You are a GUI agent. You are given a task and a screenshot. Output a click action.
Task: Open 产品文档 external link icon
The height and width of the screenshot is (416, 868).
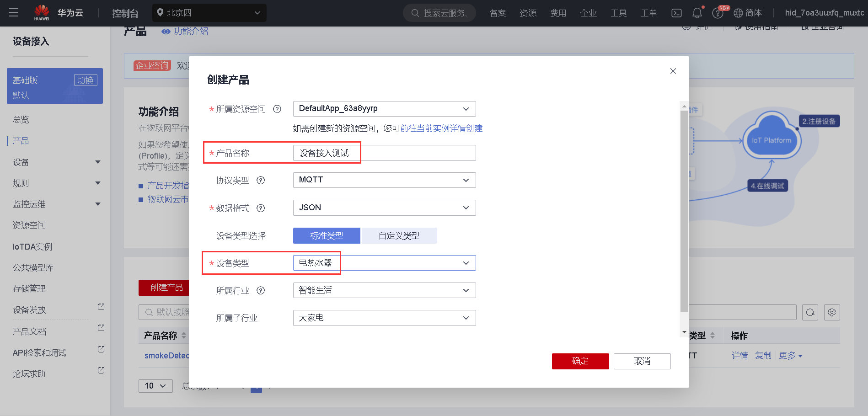(x=101, y=328)
